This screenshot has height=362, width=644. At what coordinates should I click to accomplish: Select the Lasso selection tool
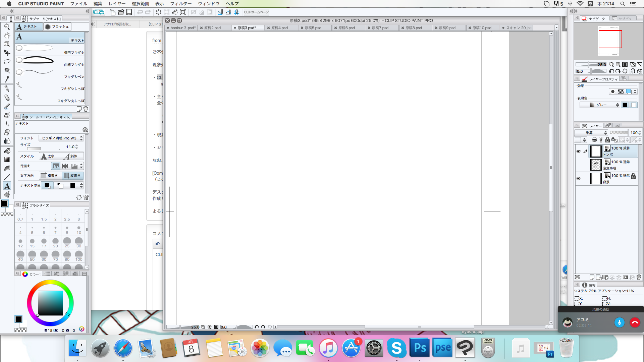pos(7,62)
